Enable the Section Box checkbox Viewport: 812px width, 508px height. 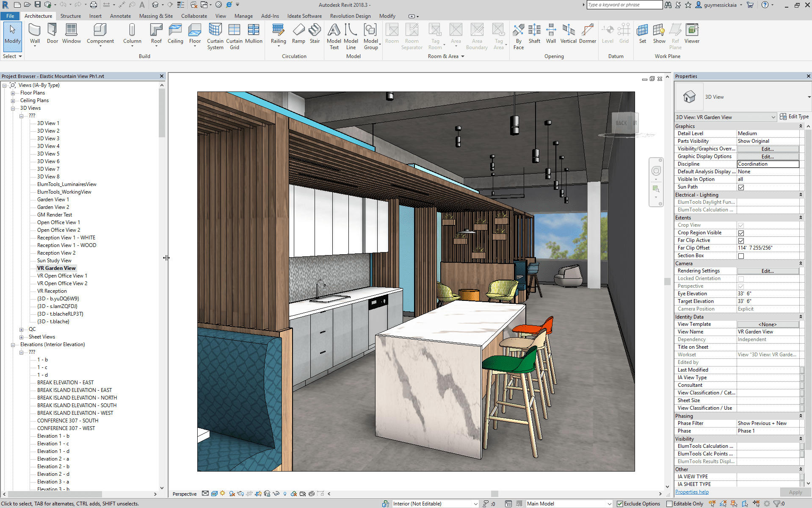click(x=741, y=256)
